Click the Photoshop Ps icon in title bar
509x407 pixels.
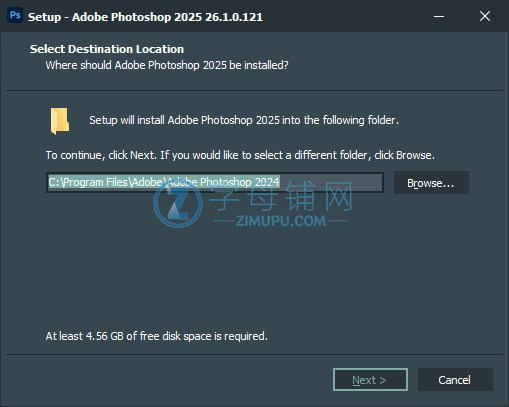15,15
